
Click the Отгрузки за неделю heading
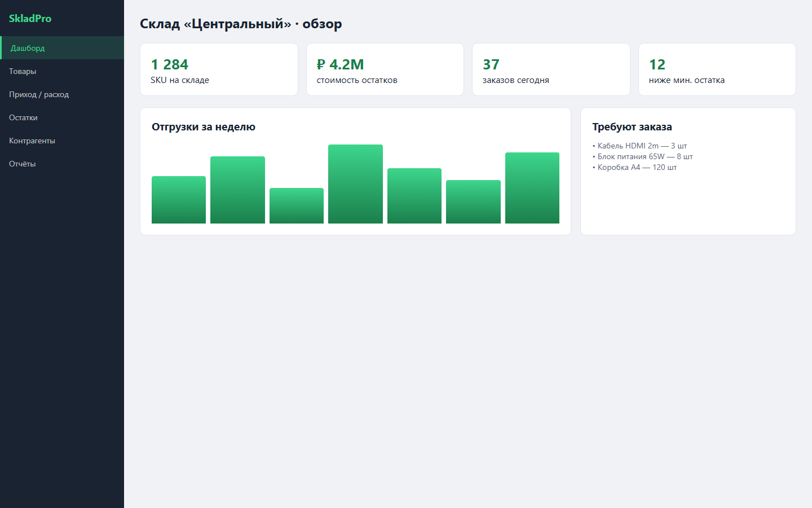(x=204, y=127)
